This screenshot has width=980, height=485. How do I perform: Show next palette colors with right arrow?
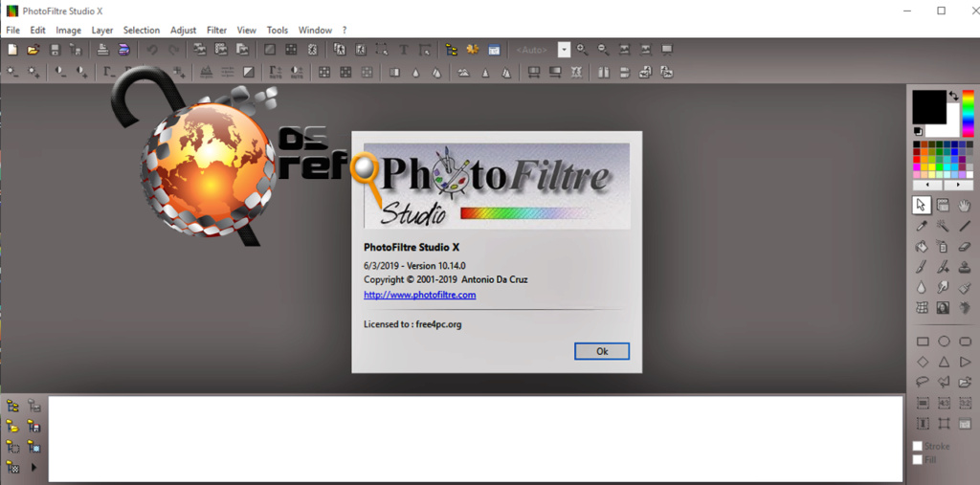(958, 186)
